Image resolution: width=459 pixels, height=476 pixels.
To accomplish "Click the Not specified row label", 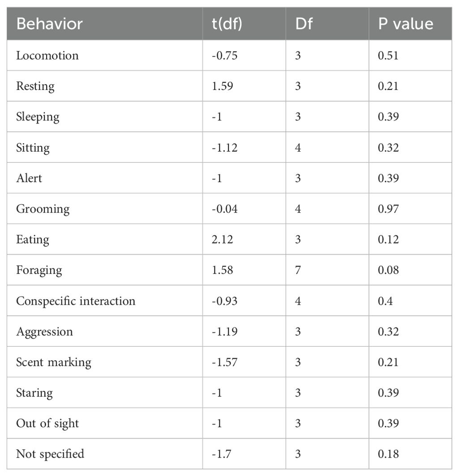I will tap(50, 454).
